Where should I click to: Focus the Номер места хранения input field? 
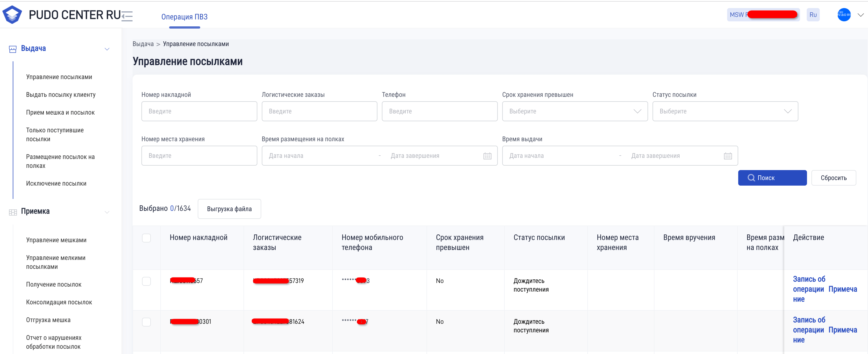click(199, 156)
